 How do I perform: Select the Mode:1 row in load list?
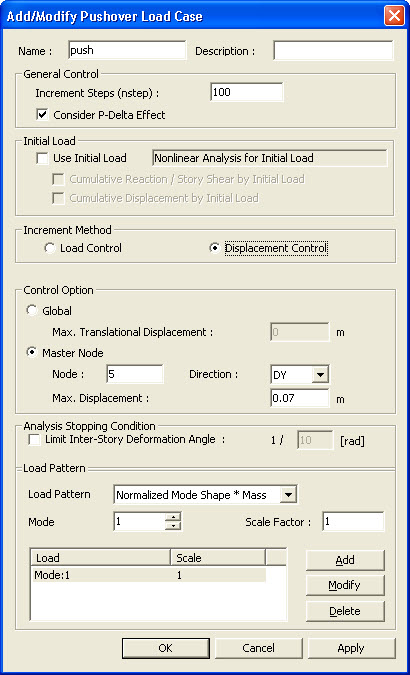[149, 575]
